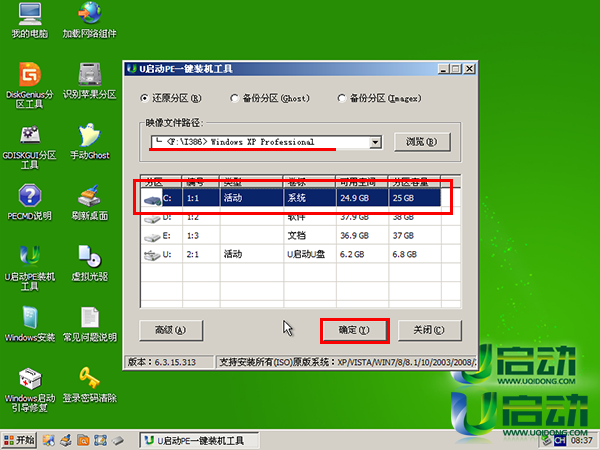This screenshot has width=600, height=450.
Task: Select the 备份分区(Imagex) radio option
Action: point(380,98)
